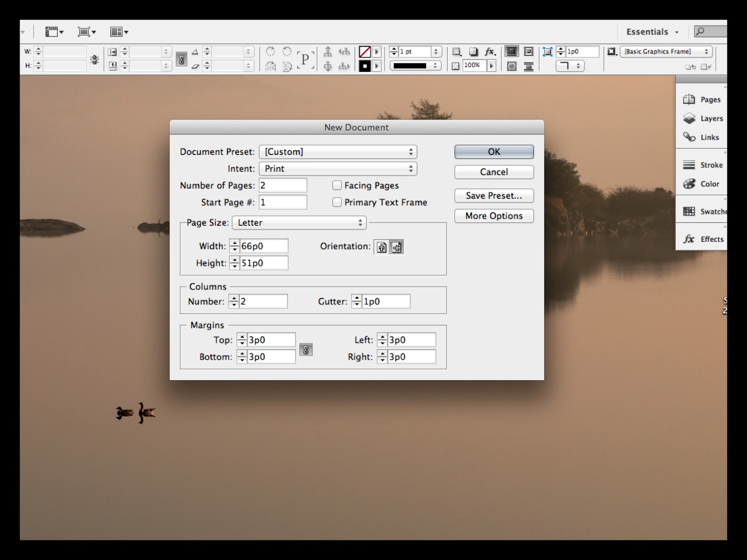This screenshot has height=560, width=747.
Task: Enable Primary Text Frame checkbox
Action: 337,202
